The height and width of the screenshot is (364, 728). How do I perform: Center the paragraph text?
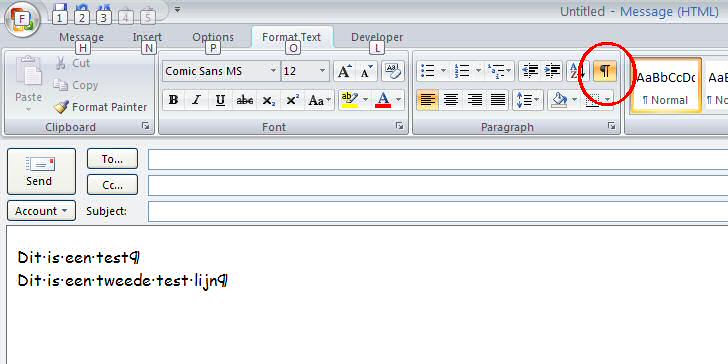click(x=451, y=100)
